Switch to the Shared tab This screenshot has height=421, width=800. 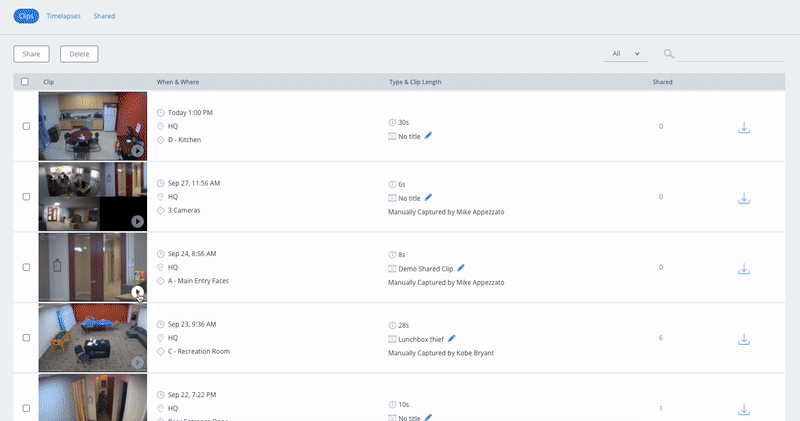pos(104,16)
